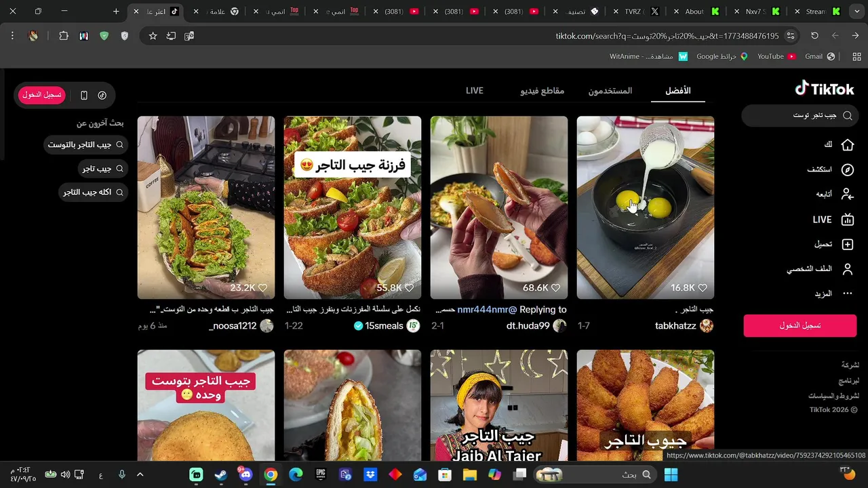
Task: Select the الأفضل (Top) tab
Action: (678, 91)
